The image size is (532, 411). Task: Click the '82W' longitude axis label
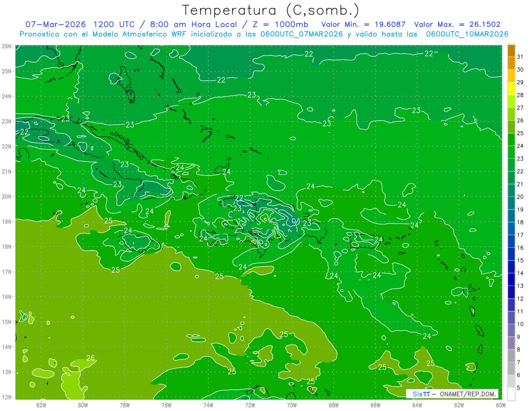pos(41,405)
